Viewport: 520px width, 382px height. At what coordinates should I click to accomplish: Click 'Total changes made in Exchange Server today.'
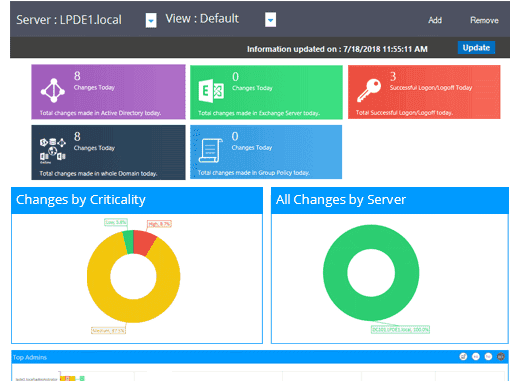(259, 113)
